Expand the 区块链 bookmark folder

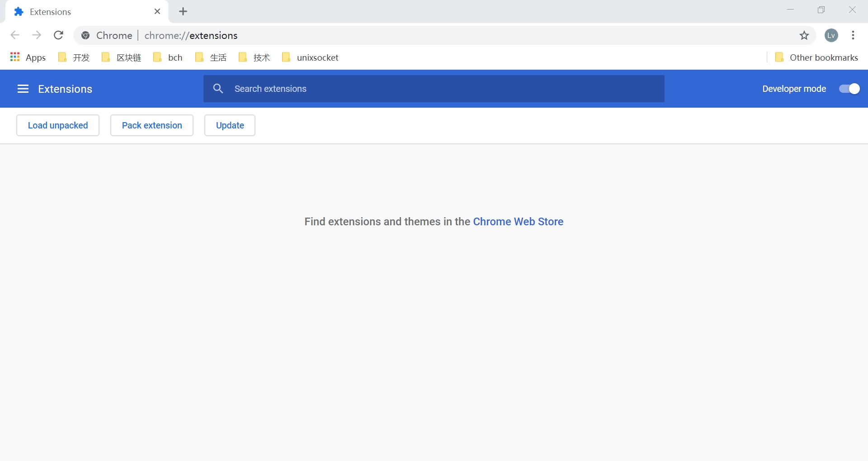[122, 57]
